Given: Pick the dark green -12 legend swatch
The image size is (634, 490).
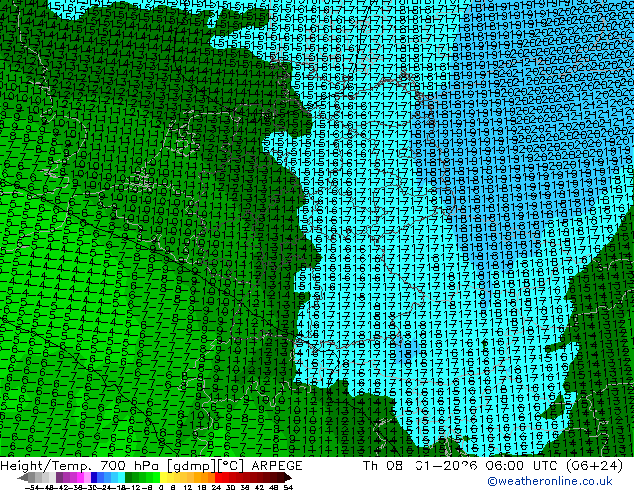Looking at the screenshot, I should [x=129, y=477].
